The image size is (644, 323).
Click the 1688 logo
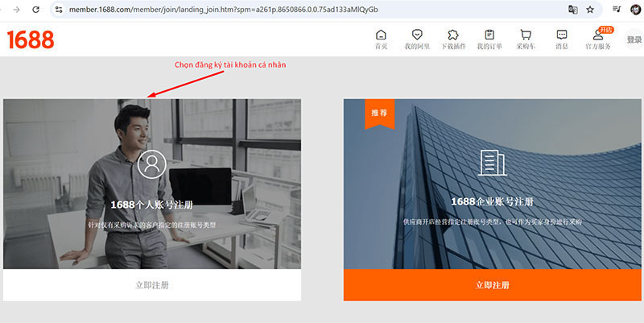(31, 39)
